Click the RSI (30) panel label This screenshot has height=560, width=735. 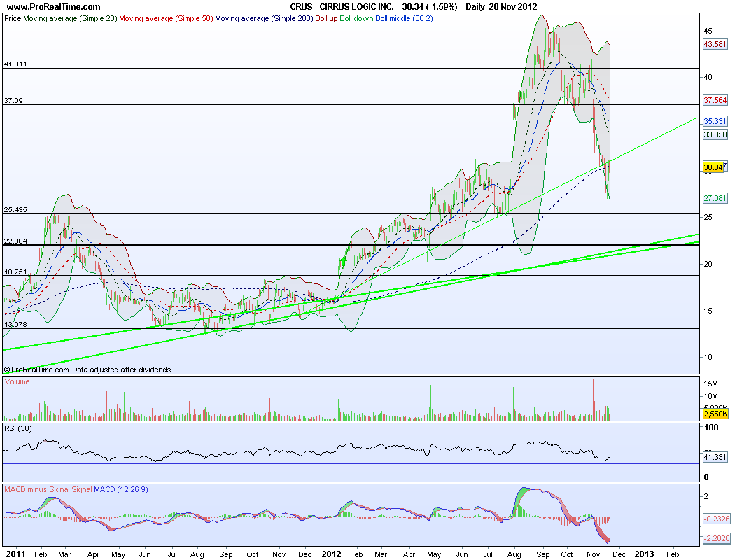point(17,428)
